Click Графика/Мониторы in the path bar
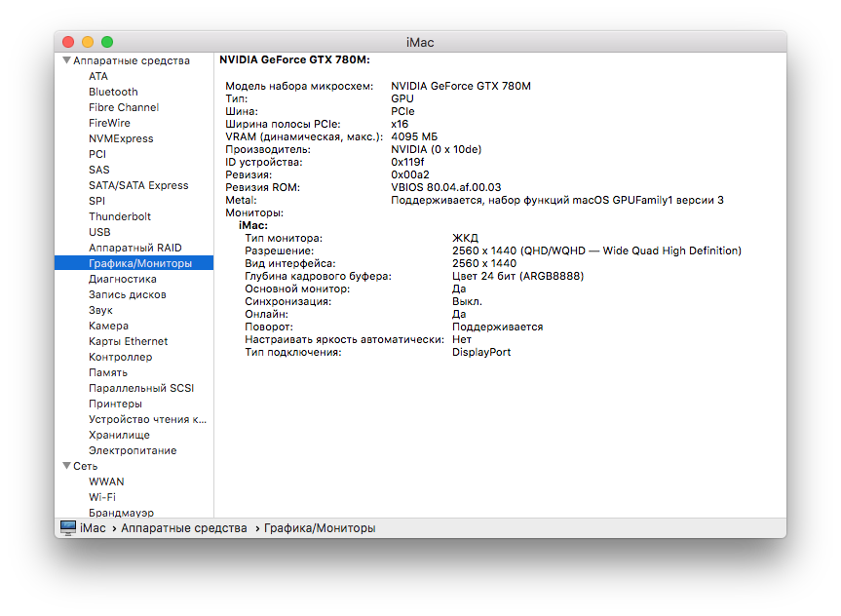 (320, 528)
